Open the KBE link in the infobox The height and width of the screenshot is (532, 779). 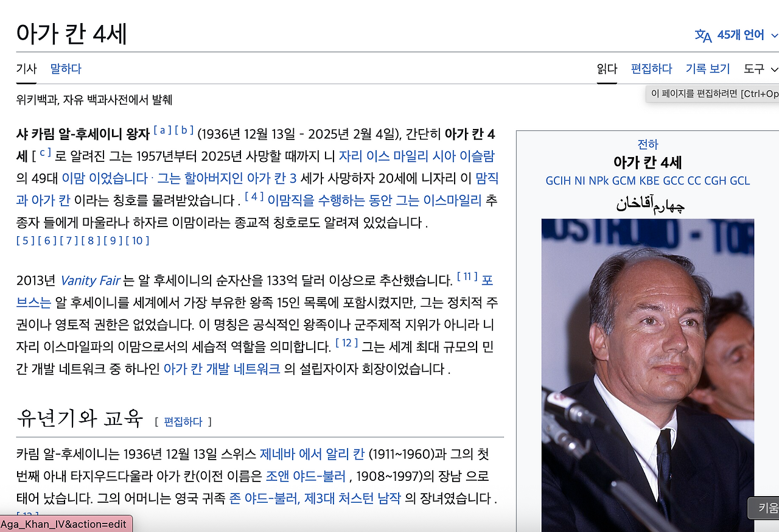pyautogui.click(x=650, y=181)
